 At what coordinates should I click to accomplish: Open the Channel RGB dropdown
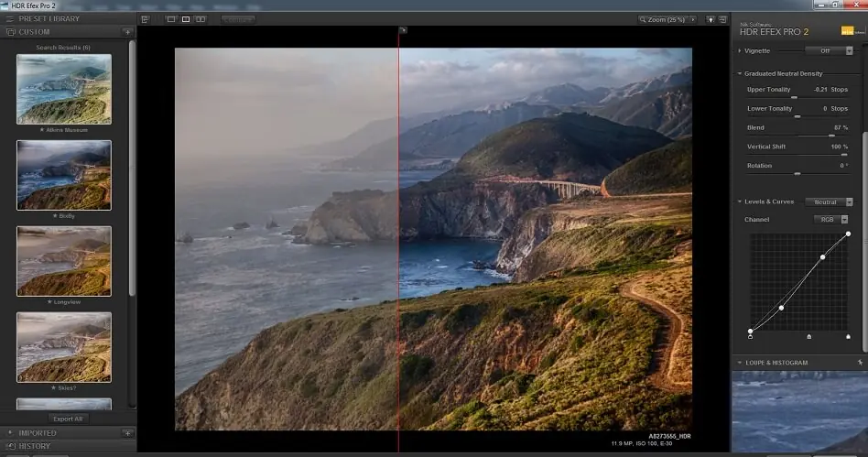pyautogui.click(x=830, y=220)
